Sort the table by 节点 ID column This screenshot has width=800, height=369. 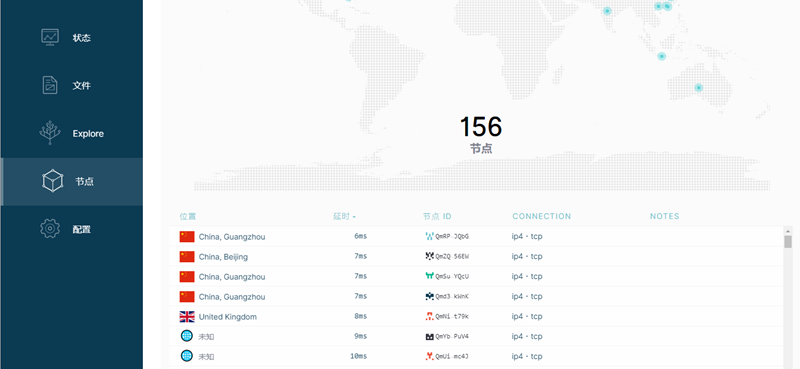(437, 216)
